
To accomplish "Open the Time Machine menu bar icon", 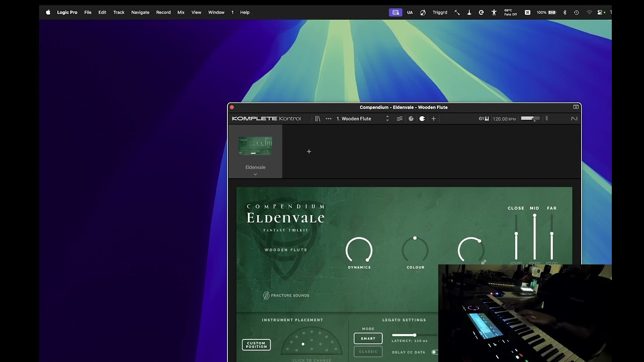I will point(576,12).
